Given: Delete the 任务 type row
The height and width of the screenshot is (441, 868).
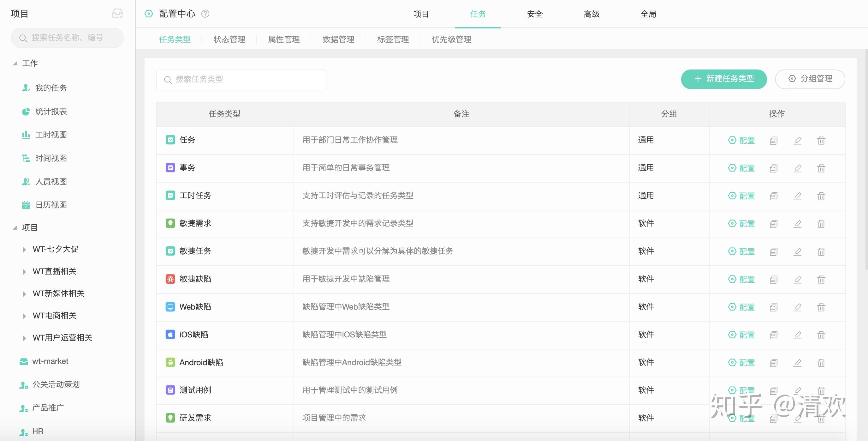Looking at the screenshot, I should tap(821, 140).
